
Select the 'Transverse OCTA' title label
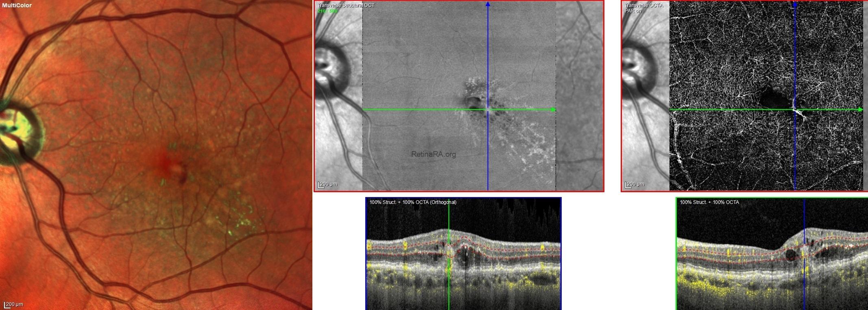(x=643, y=5)
